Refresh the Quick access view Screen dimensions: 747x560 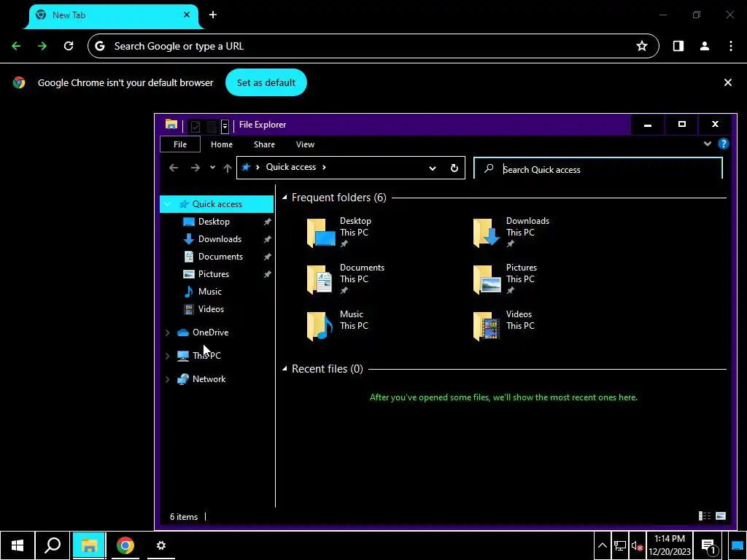click(x=454, y=168)
